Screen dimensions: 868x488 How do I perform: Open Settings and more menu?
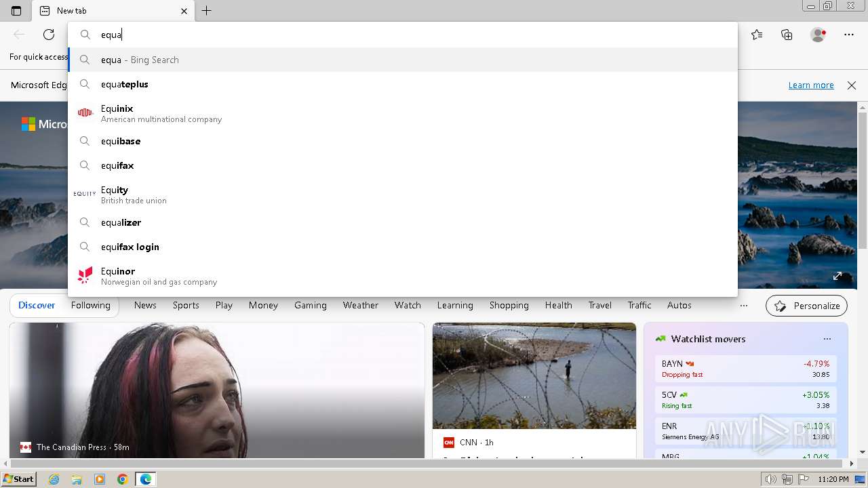849,35
